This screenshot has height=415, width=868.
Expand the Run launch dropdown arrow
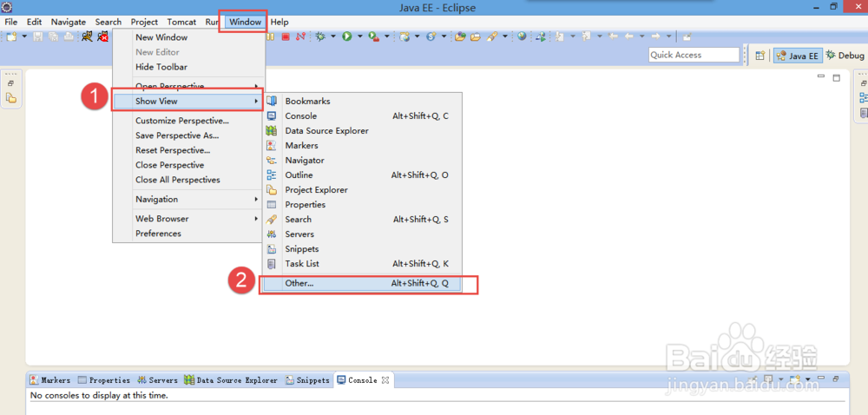(x=360, y=36)
